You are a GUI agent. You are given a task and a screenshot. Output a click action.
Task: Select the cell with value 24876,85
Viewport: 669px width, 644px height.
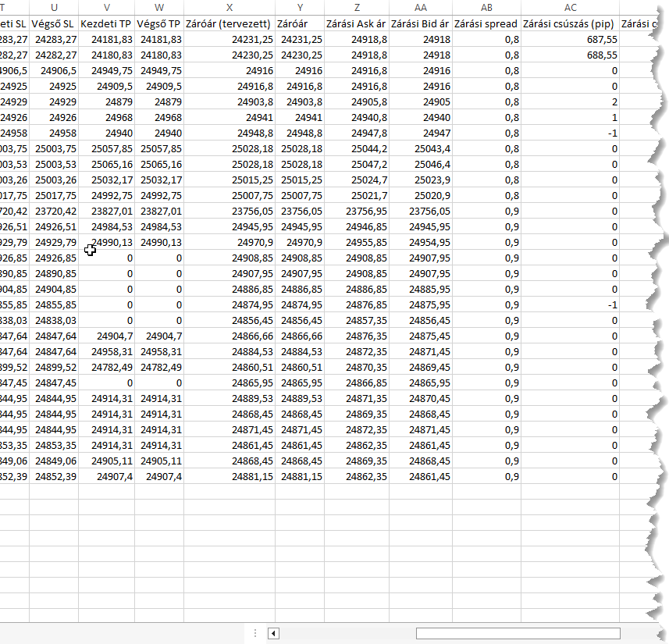tap(357, 304)
